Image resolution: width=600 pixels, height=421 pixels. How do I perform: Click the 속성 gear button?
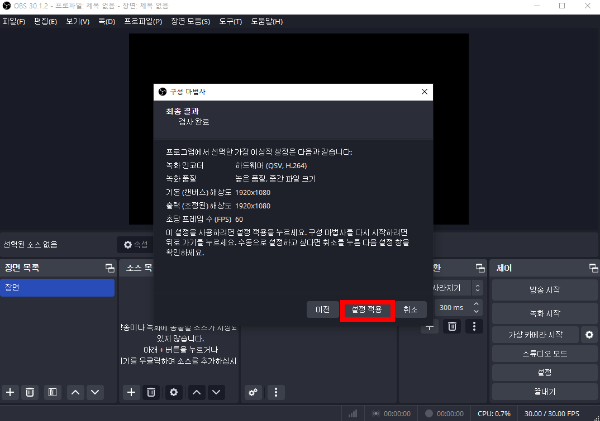point(136,245)
